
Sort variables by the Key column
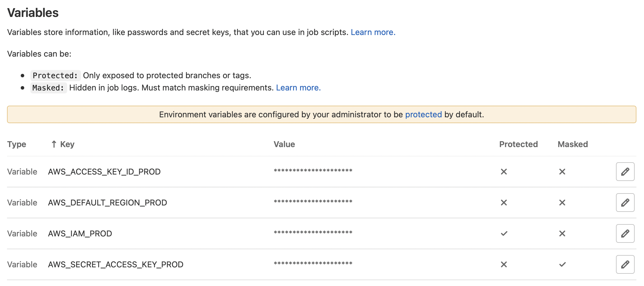coord(67,144)
